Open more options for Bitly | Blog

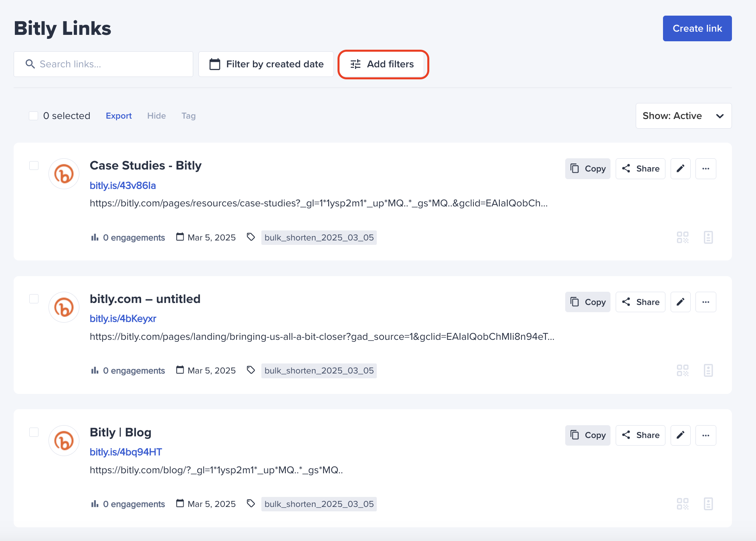pos(705,435)
